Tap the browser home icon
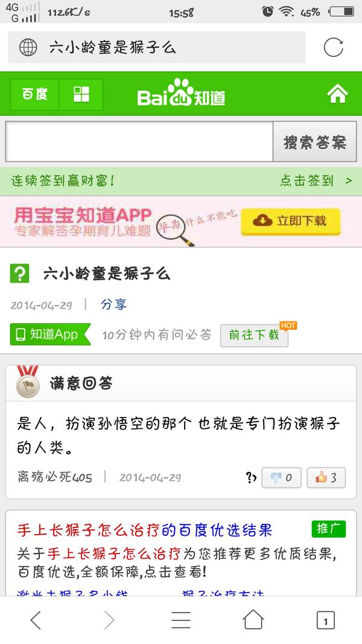362x644 pixels. coord(253,619)
